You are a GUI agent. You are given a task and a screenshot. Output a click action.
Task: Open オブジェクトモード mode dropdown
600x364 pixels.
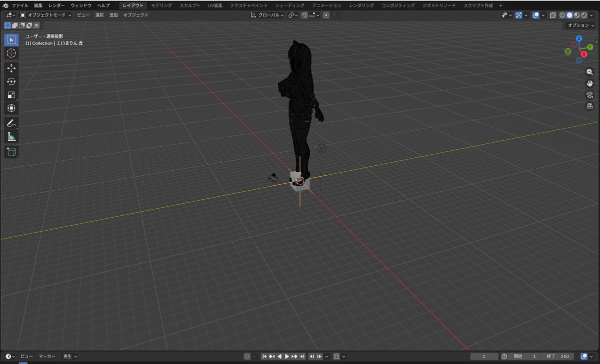[x=46, y=15]
